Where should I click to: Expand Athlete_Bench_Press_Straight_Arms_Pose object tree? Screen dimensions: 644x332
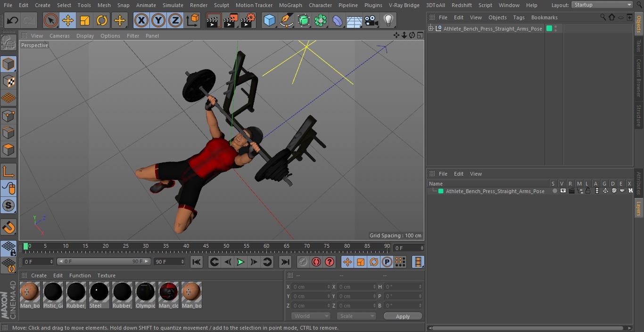tap(431, 29)
